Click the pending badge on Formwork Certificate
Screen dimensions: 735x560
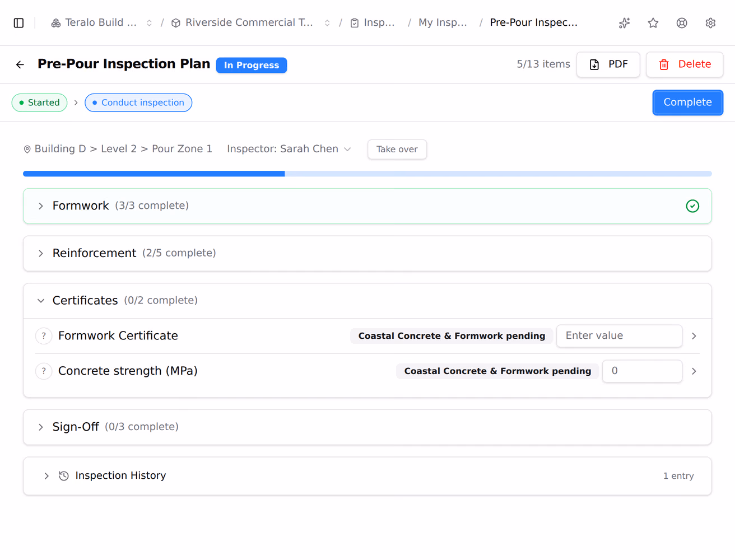click(x=452, y=336)
